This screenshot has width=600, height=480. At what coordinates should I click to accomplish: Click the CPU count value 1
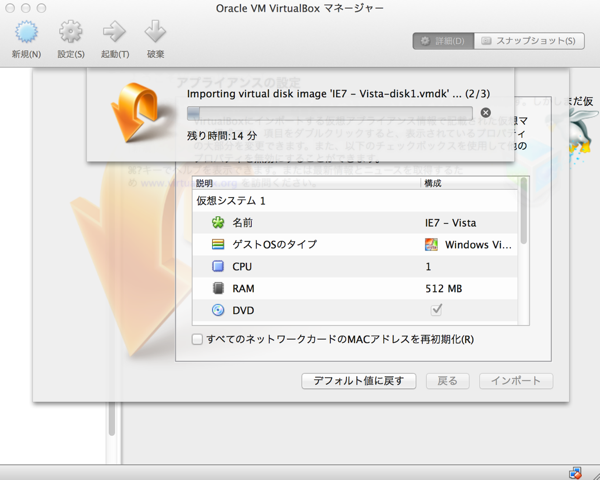point(428,267)
